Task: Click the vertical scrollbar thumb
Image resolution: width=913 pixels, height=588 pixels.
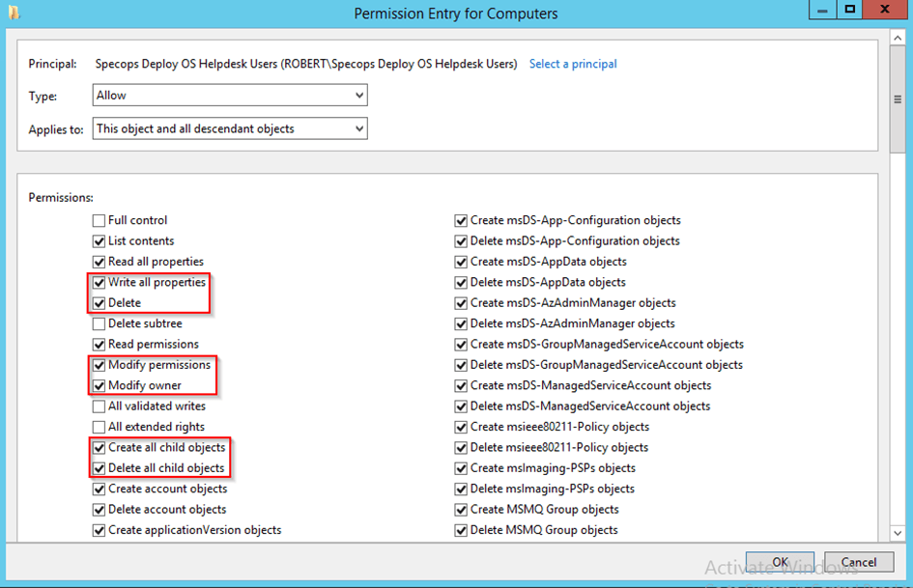Action: click(898, 99)
